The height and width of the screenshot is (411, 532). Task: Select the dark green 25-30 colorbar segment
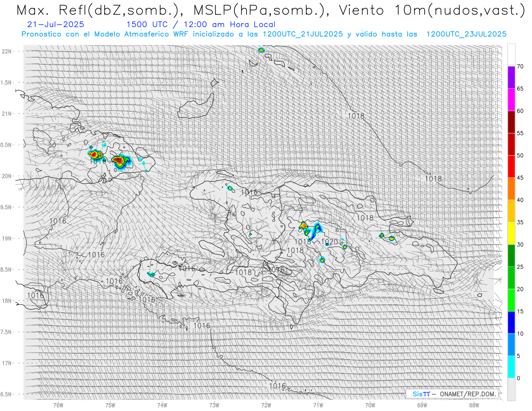point(511,255)
